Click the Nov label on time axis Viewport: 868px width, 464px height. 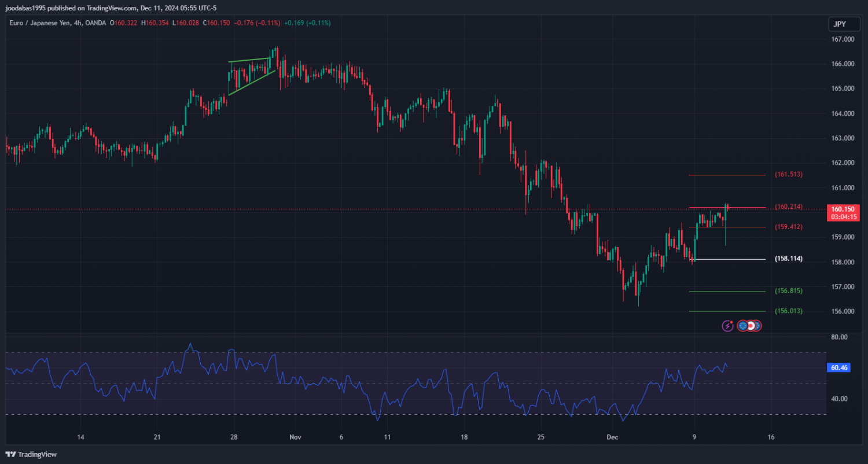tap(296, 437)
